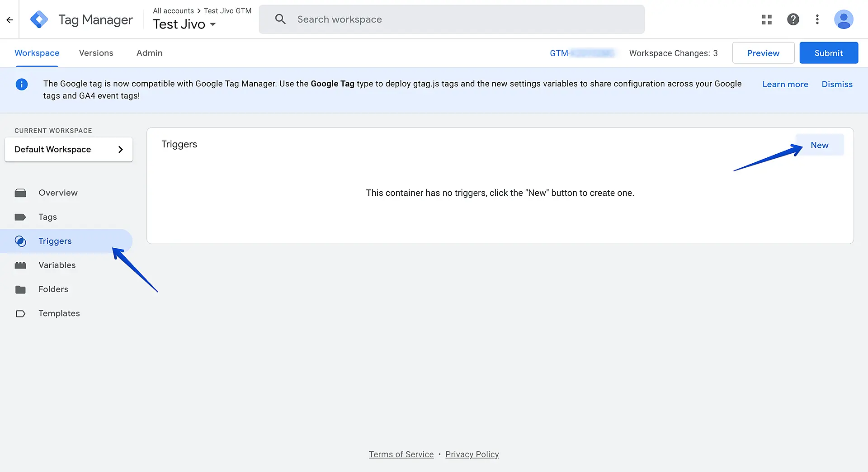This screenshot has height=472, width=868.
Task: Click the info icon in banner
Action: [x=22, y=85]
